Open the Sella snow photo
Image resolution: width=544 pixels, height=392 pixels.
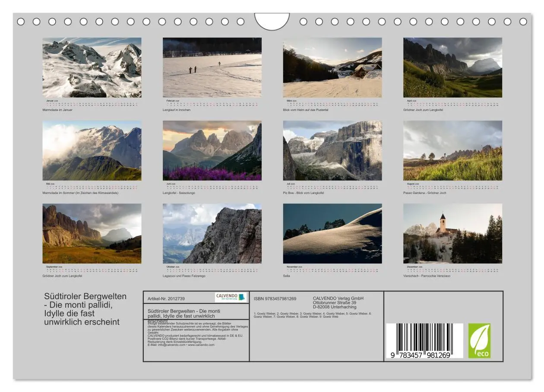click(x=332, y=234)
